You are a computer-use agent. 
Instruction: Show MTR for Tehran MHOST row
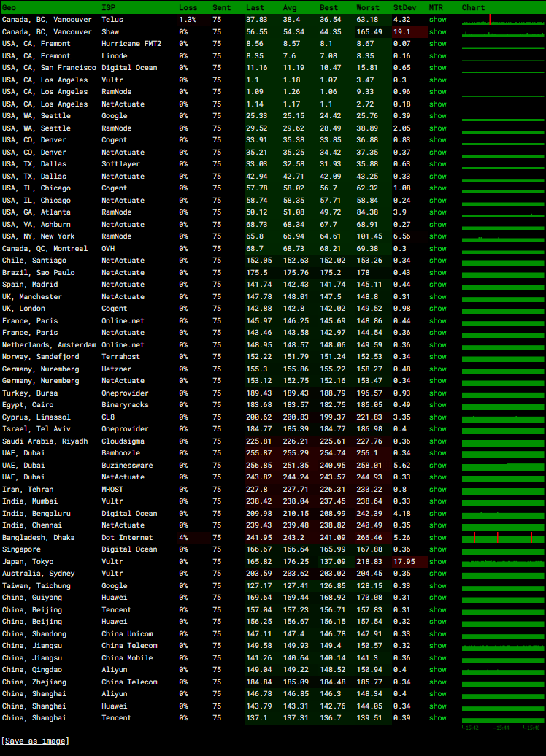437,490
